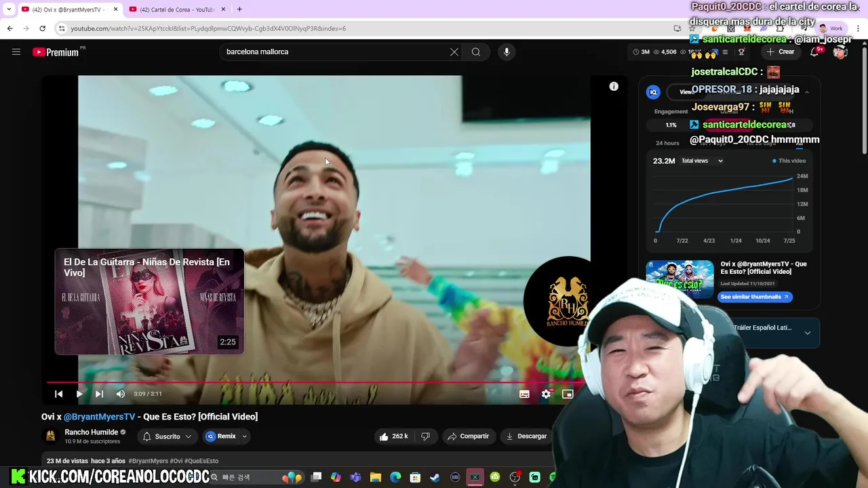The image size is (868, 488).
Task: Open Que Es Esto thumbnail preview
Action: (679, 281)
